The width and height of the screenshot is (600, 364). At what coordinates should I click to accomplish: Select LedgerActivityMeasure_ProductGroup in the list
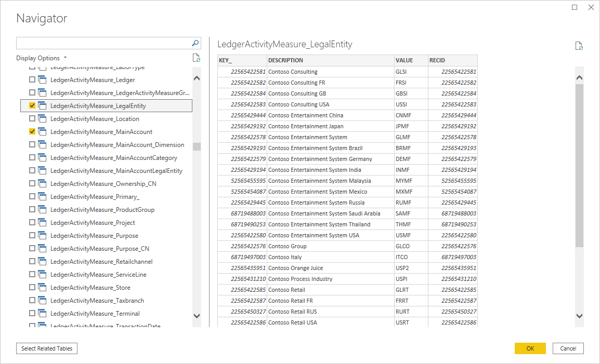click(x=102, y=210)
